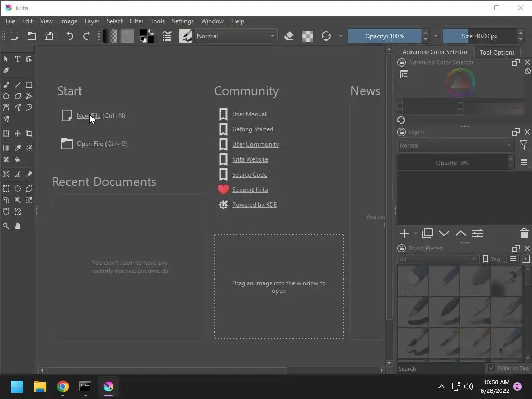Open layer properties sliders icon

pos(477,233)
